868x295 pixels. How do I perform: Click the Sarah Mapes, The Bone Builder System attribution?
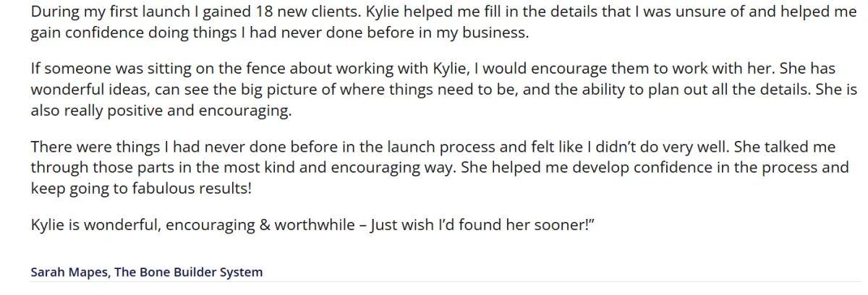[x=147, y=273]
